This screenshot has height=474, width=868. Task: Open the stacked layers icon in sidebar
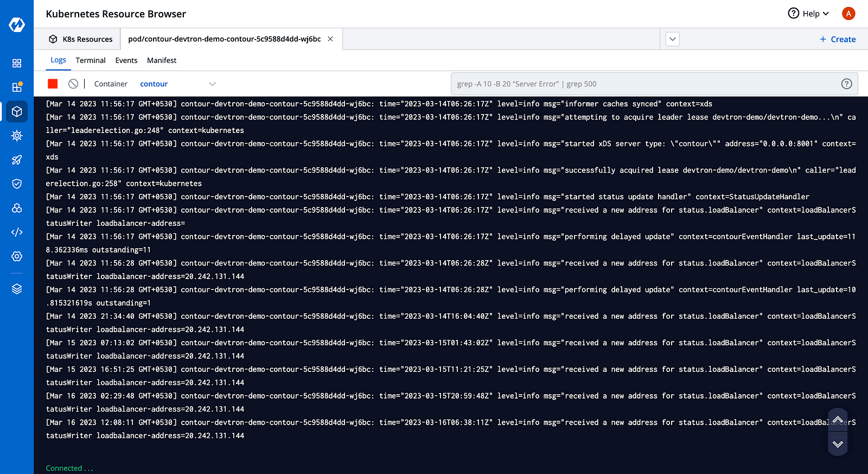pos(17,289)
